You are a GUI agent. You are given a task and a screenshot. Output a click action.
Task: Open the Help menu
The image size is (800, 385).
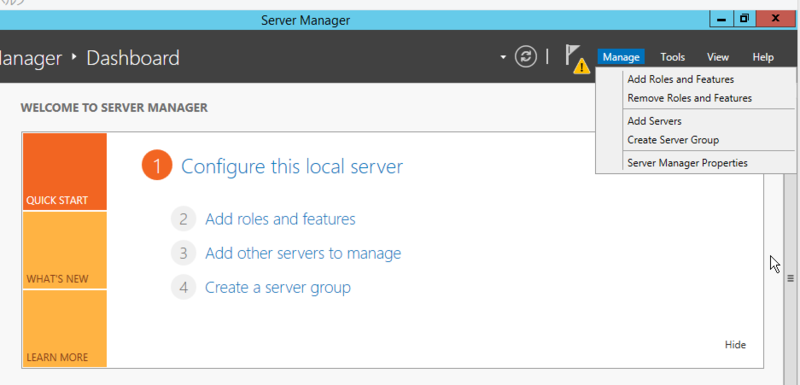point(763,57)
